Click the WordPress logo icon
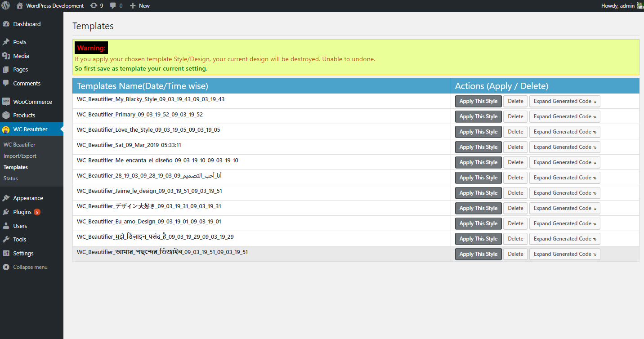Screen dimensions: 644x339 click(5, 6)
